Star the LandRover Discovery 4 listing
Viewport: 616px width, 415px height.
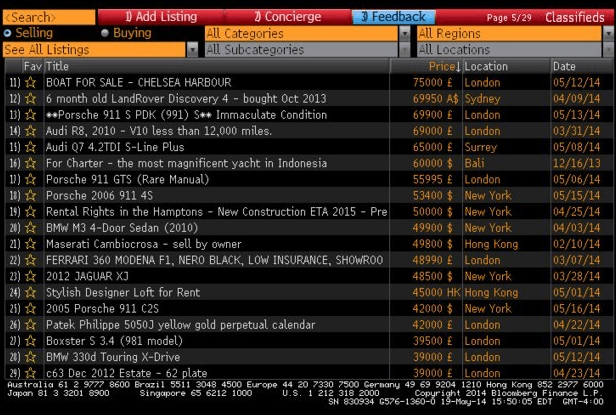pos(30,99)
